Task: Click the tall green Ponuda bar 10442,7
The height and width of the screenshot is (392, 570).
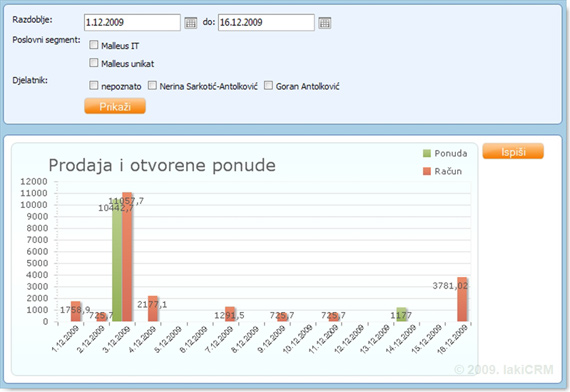Action: tap(117, 260)
